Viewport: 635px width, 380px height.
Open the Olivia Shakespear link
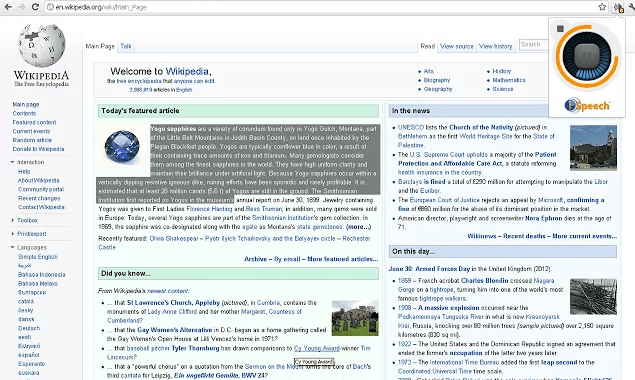point(174,239)
